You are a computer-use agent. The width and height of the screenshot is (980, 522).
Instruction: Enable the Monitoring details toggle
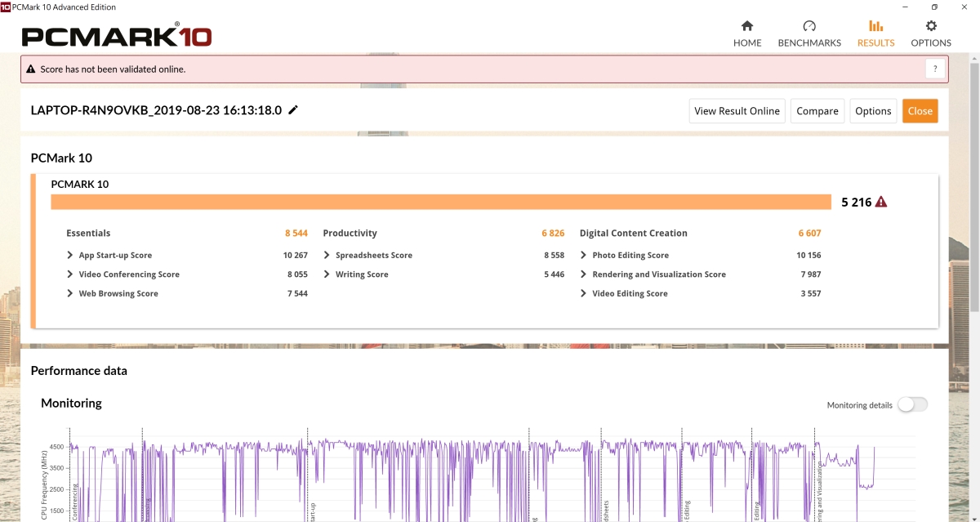click(912, 405)
